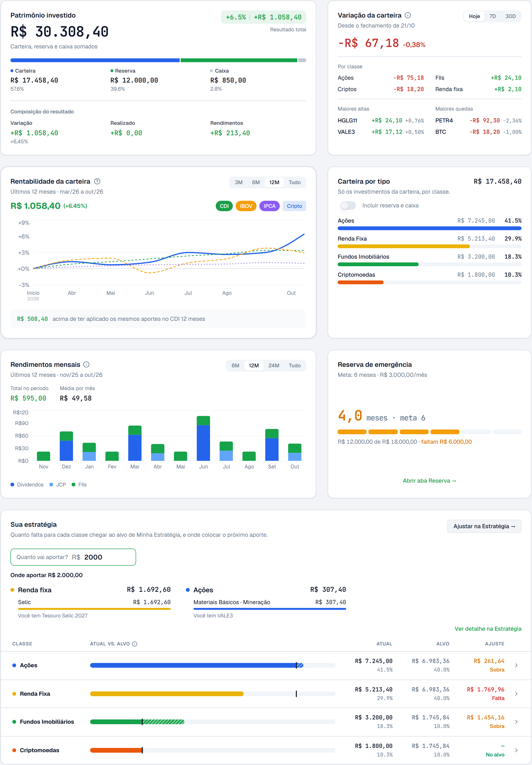
Task: Select 6M period for Rentabilidade chart
Action: 256,182
